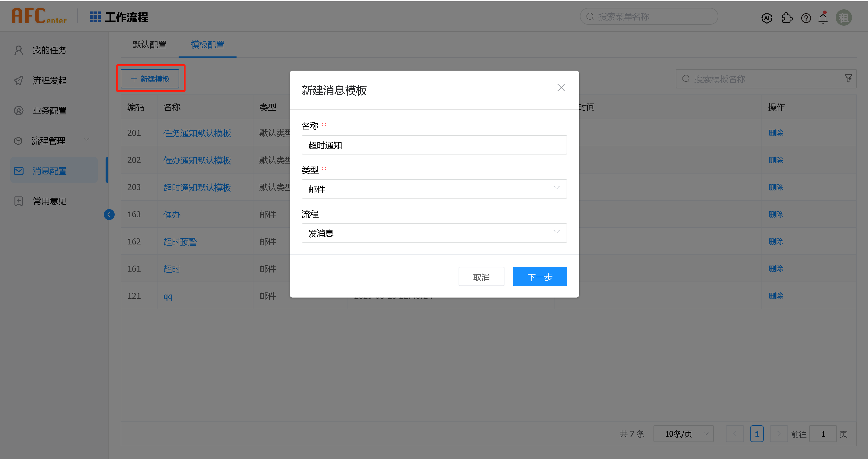Open the notification bell
This screenshot has width=868, height=459.
[823, 18]
